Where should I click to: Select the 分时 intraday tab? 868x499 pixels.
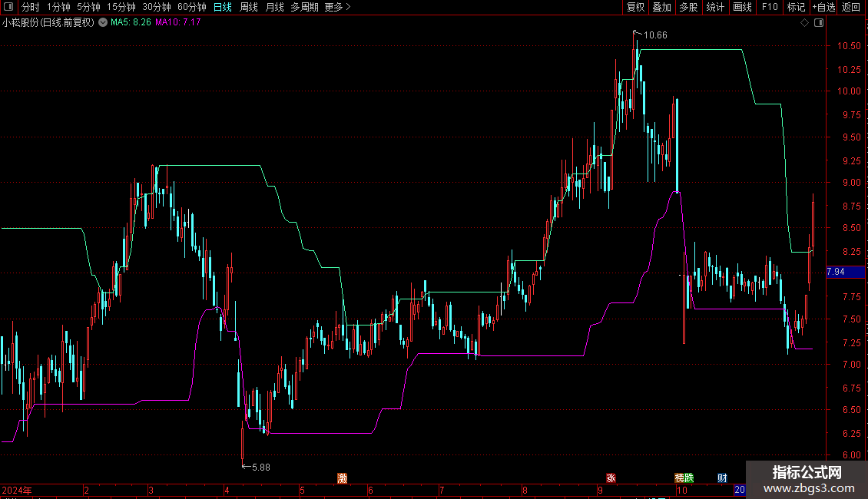31,7
